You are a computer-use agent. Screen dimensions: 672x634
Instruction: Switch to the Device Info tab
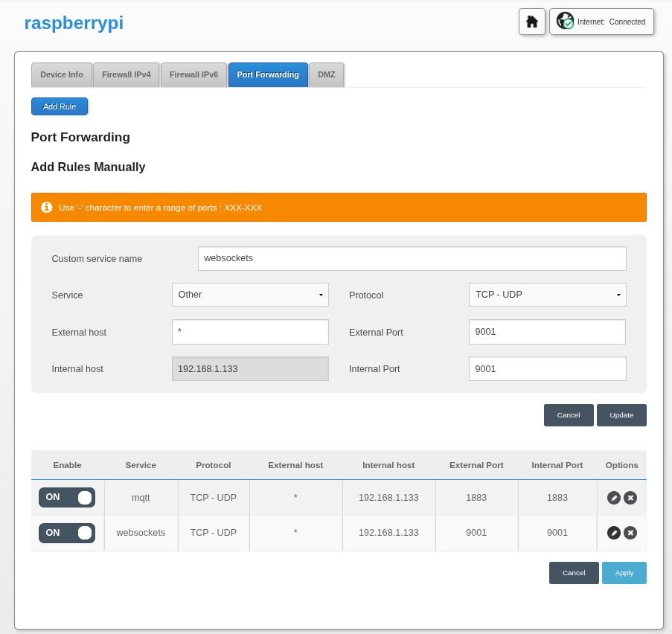coord(62,75)
